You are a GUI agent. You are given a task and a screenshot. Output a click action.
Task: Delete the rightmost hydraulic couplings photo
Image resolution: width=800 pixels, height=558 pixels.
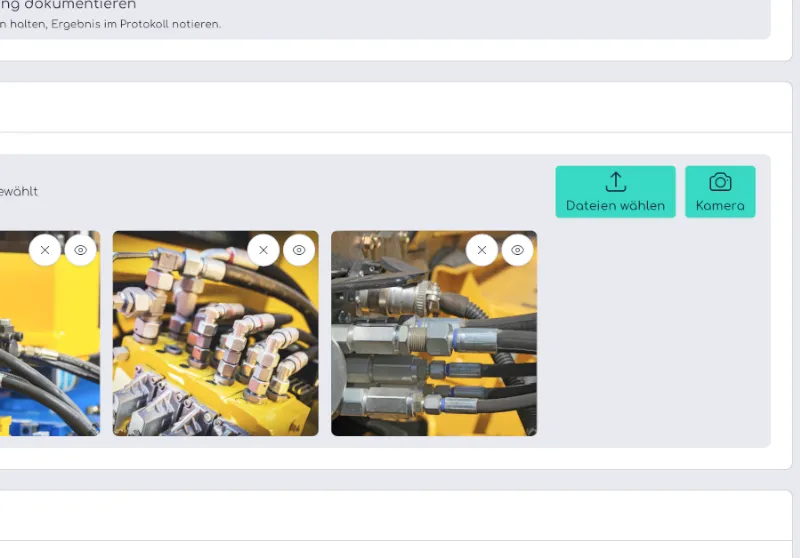(481, 250)
